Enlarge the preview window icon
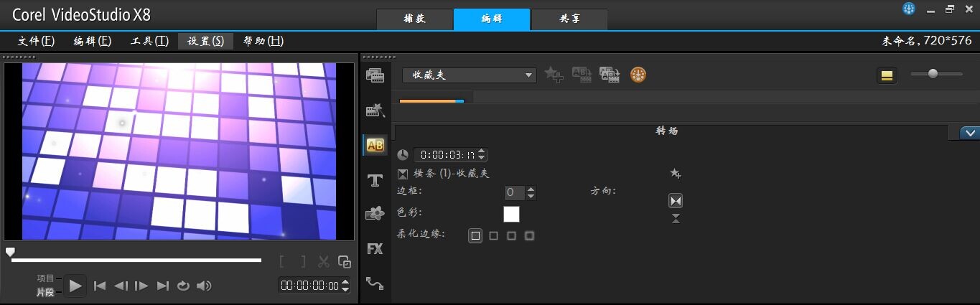The height and width of the screenshot is (305, 980). 345,262
